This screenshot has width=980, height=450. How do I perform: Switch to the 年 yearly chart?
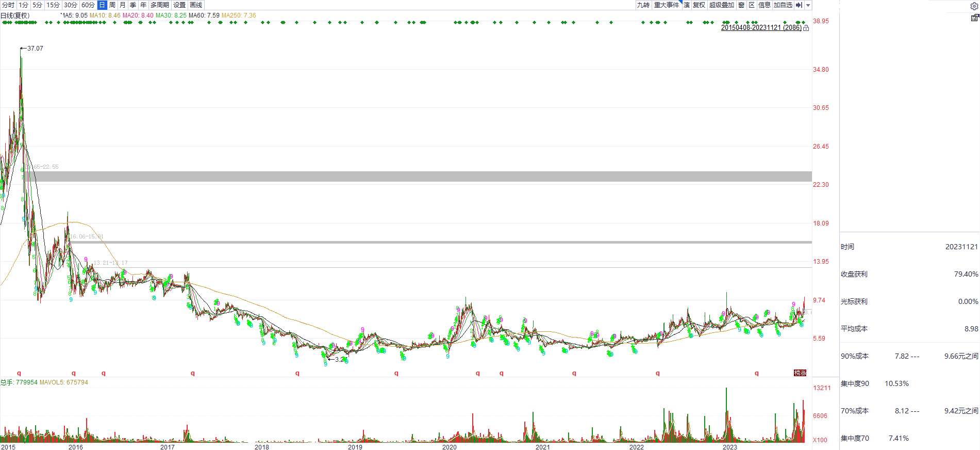click(143, 5)
